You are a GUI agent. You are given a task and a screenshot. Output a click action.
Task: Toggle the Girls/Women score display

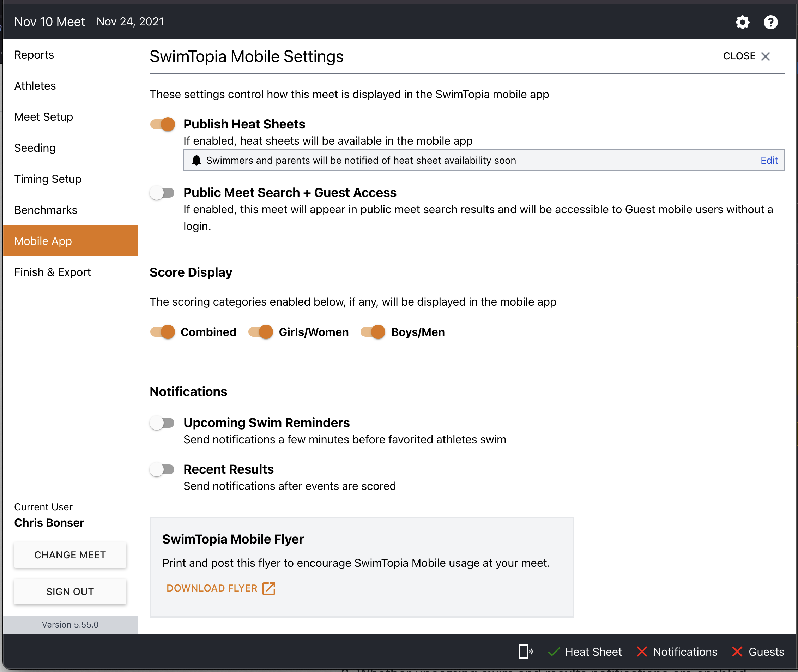click(261, 332)
